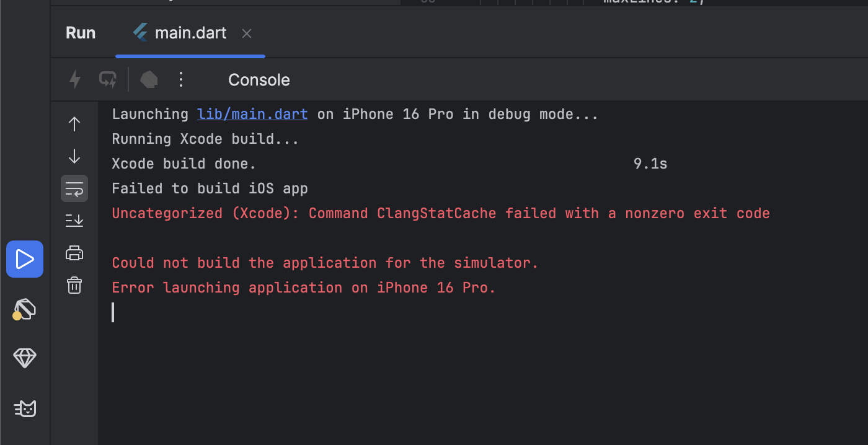The height and width of the screenshot is (445, 868).
Task: Open the diamond App Quality Insights icon
Action: [x=25, y=358]
